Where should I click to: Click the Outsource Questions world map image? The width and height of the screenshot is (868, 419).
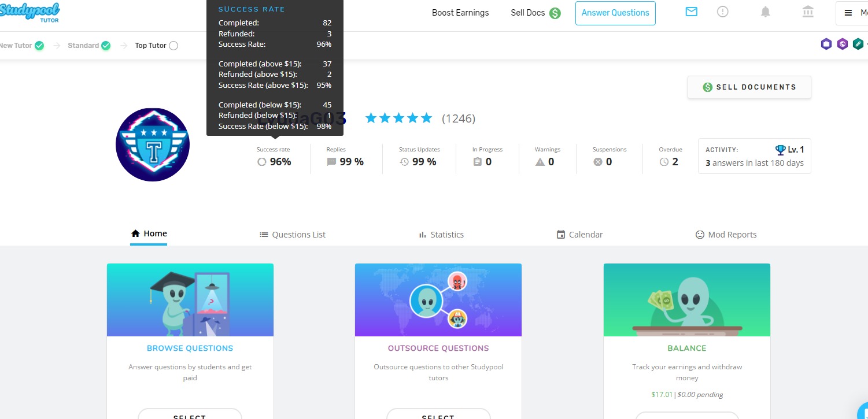coord(438,300)
